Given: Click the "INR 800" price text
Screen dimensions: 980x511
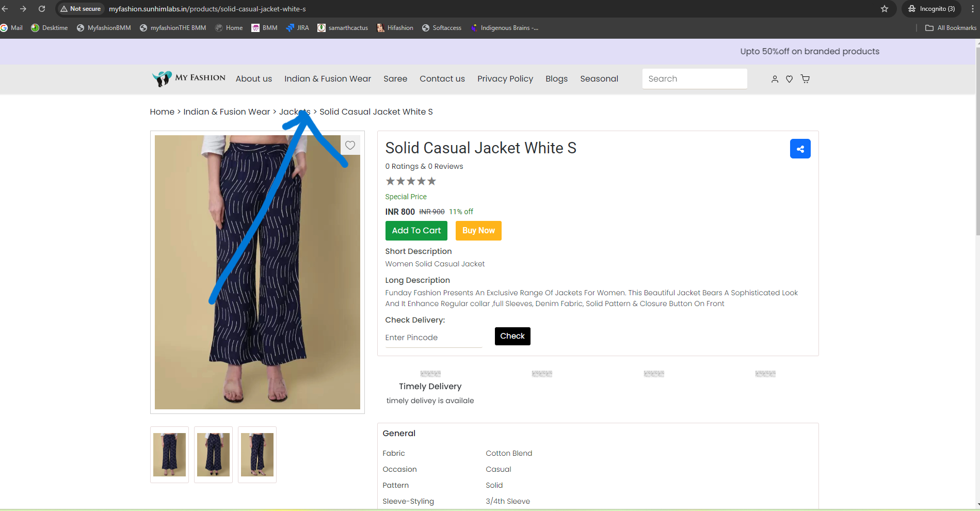Looking at the screenshot, I should coord(400,212).
